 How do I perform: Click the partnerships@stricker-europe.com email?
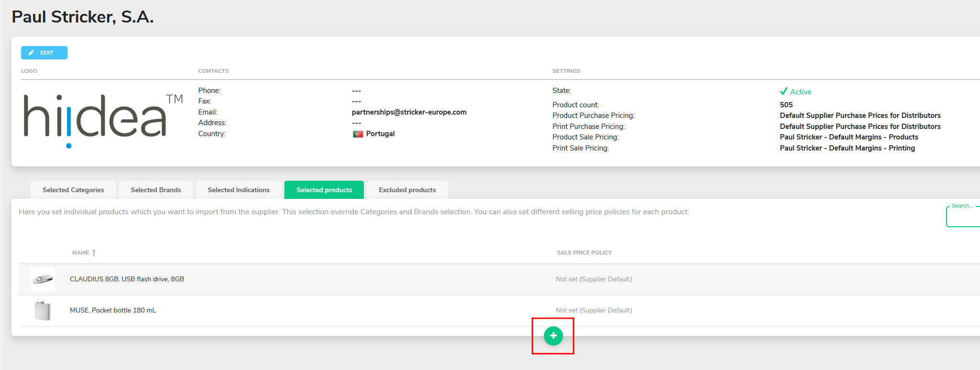point(409,112)
